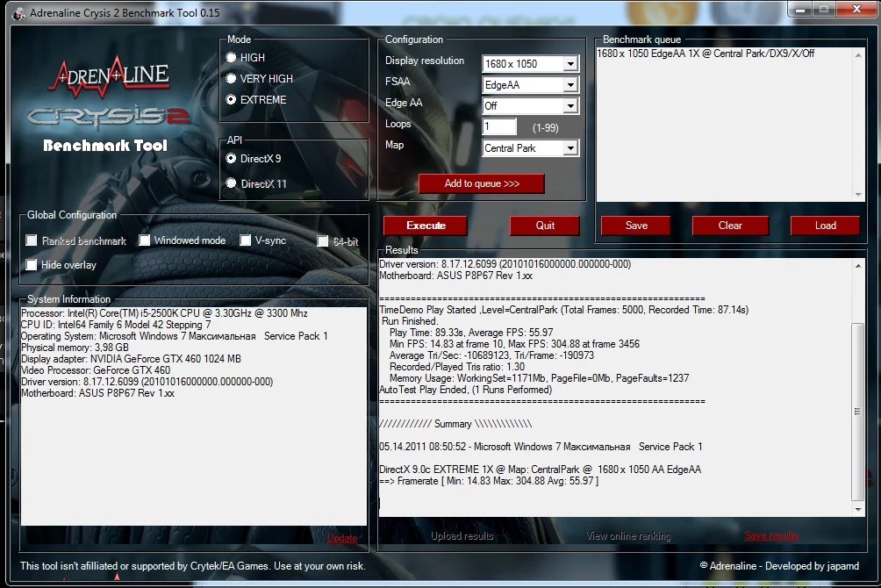This screenshot has height=588, width=881.
Task: Enable the Ranked benchmark checkbox
Action: tap(32, 240)
